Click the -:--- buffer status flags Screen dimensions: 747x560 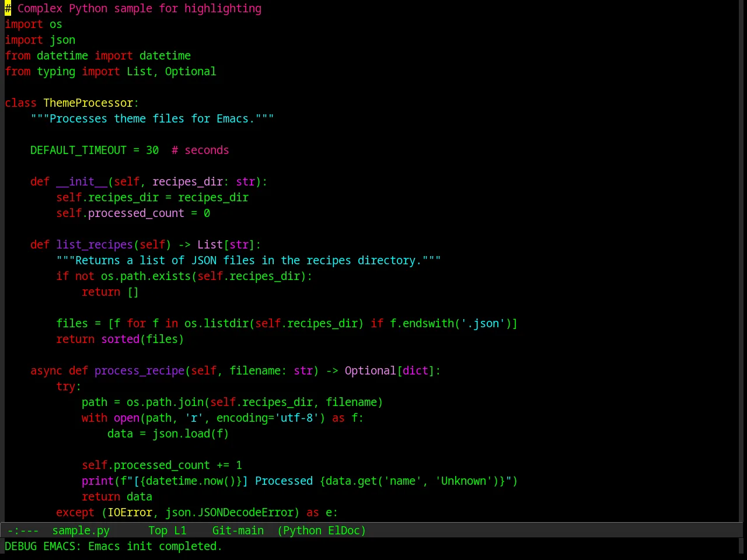pos(23,530)
